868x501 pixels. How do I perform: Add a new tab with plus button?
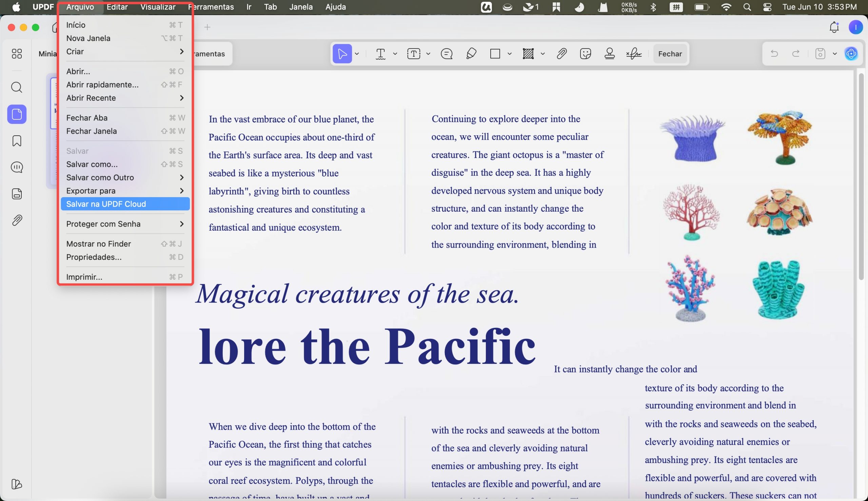(x=207, y=27)
